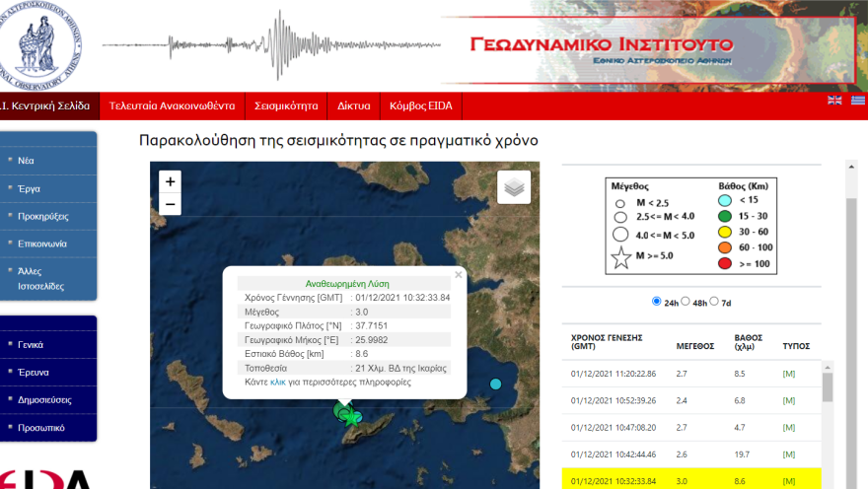Click the cyan earthquake marker on map
This screenshot has width=868, height=489.
495,384
